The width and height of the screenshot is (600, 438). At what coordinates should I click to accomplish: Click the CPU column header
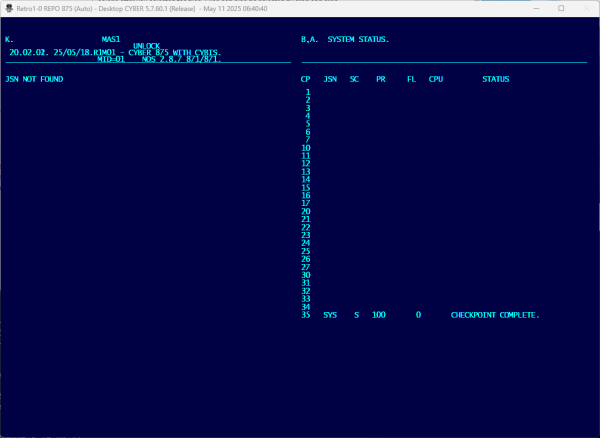pos(436,78)
